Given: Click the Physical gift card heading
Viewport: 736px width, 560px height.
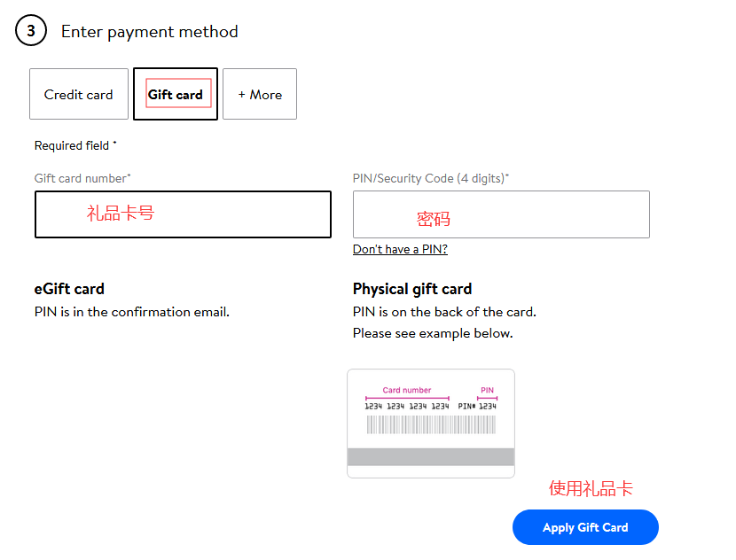Looking at the screenshot, I should [412, 289].
